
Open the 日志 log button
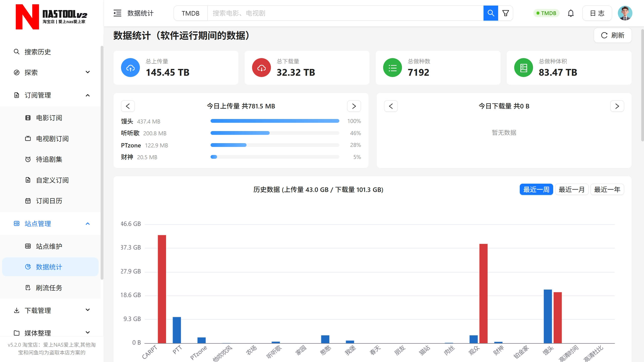[x=597, y=13]
